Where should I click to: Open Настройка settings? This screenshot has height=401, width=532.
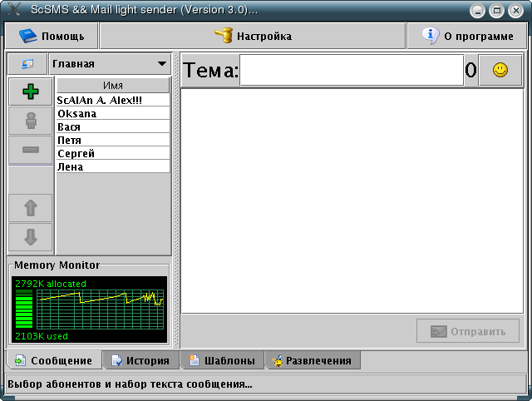[x=253, y=36]
